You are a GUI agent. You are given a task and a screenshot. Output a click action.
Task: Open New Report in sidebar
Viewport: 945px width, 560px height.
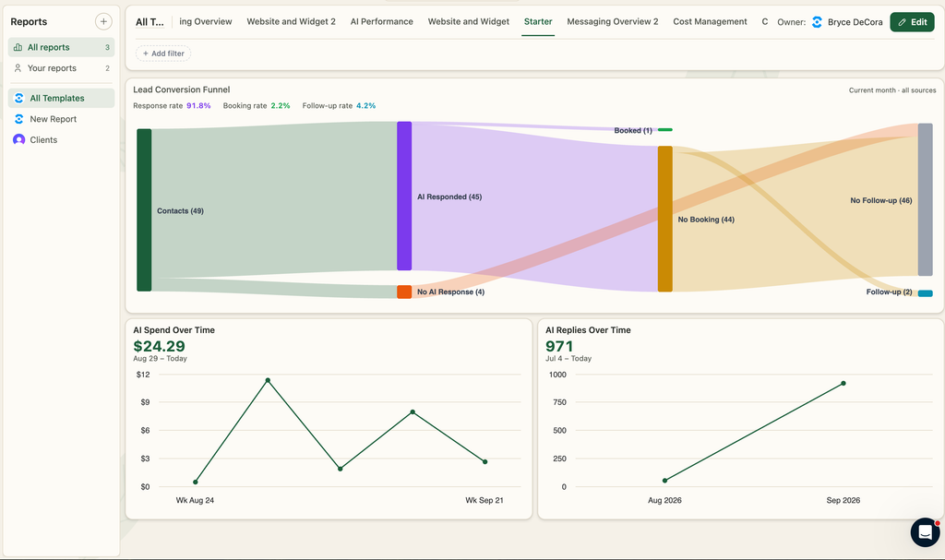[x=61, y=119]
